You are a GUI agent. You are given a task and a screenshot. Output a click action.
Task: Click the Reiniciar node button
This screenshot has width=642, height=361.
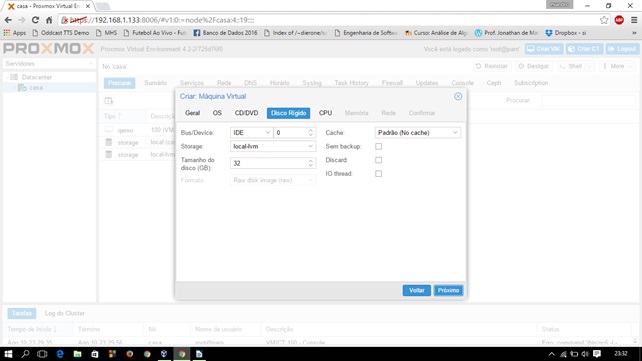coord(491,66)
